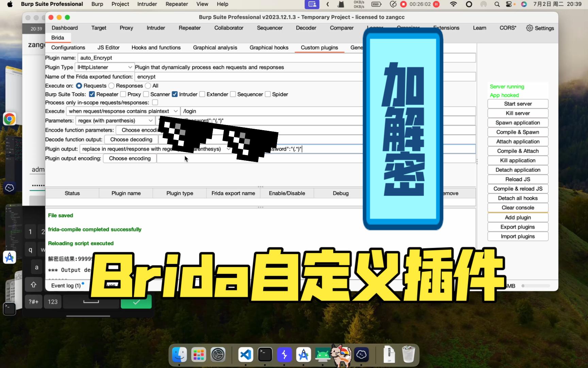Open the Plugin Type IHttpListener dropdown

point(104,67)
